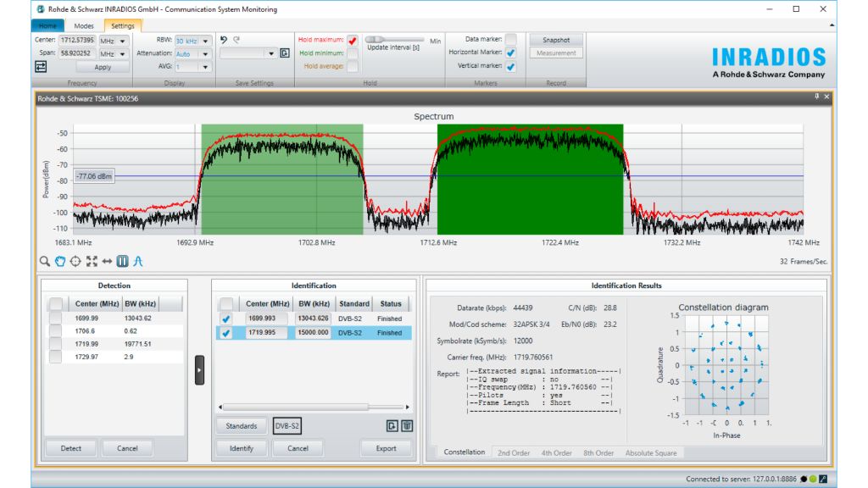868x488 pixels.
Task: Expand the Attenuation Auto dropdown
Action: 205,53
